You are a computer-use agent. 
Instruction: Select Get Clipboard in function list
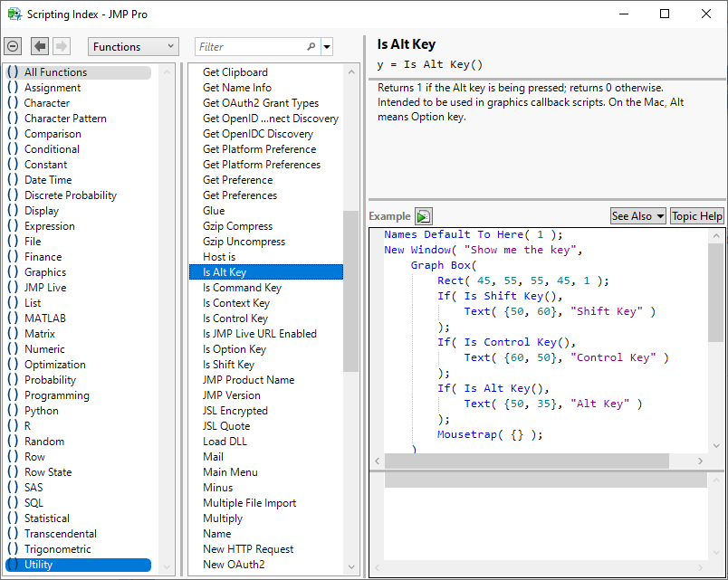pos(235,72)
